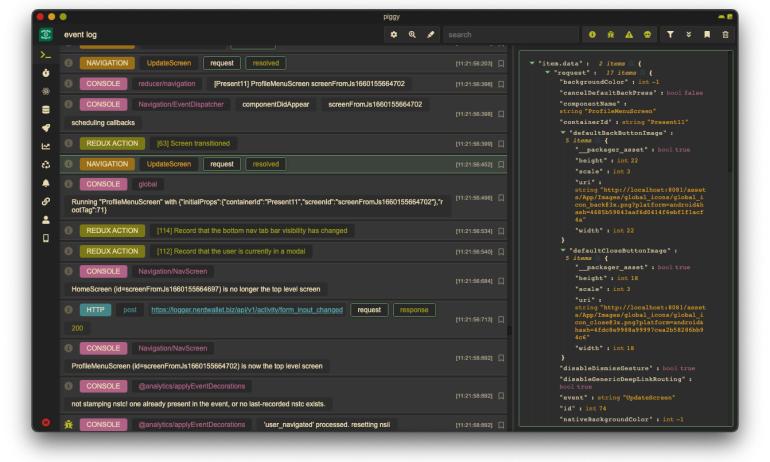770x462 pixels.
Task: Click into the search input field
Action: pyautogui.click(x=510, y=34)
